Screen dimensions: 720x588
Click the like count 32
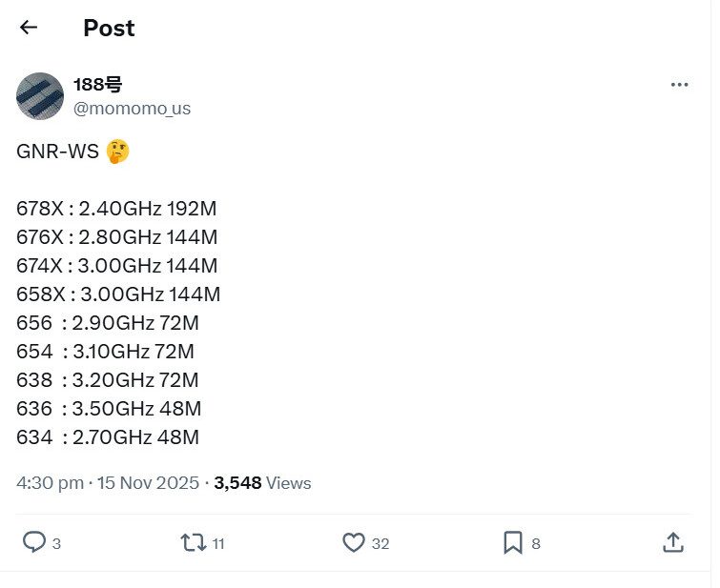381,544
